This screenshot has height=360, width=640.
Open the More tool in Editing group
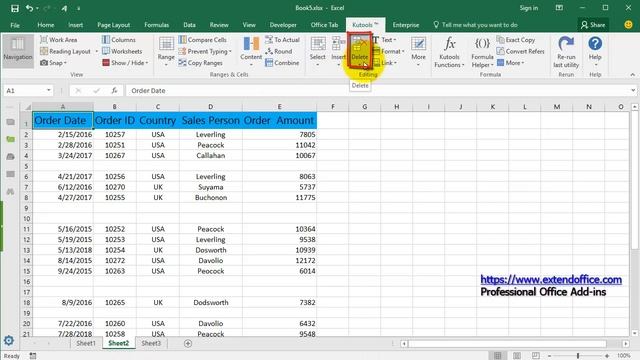click(x=418, y=51)
